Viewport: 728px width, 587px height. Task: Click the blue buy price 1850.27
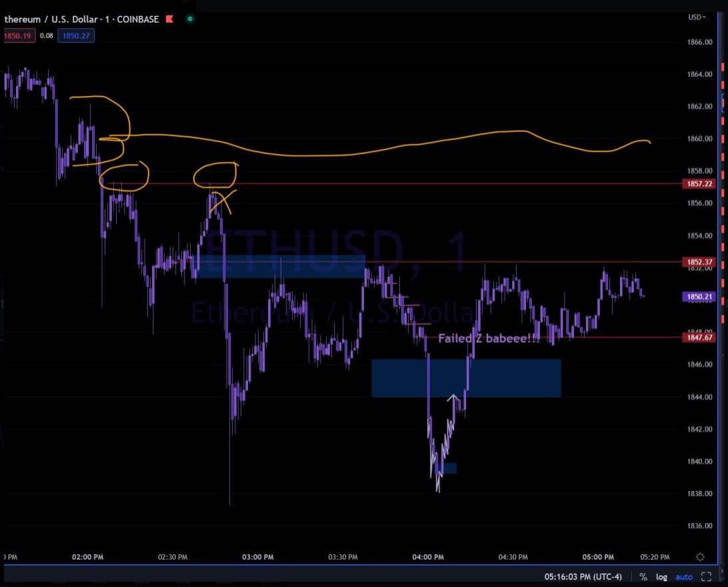tap(76, 36)
